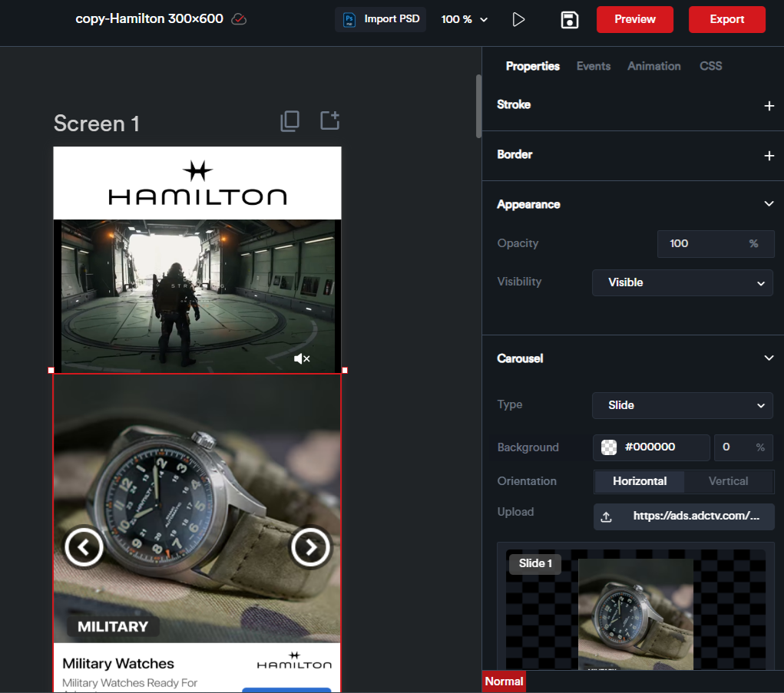Open the Visibility dropdown
784x693 pixels.
click(x=682, y=282)
